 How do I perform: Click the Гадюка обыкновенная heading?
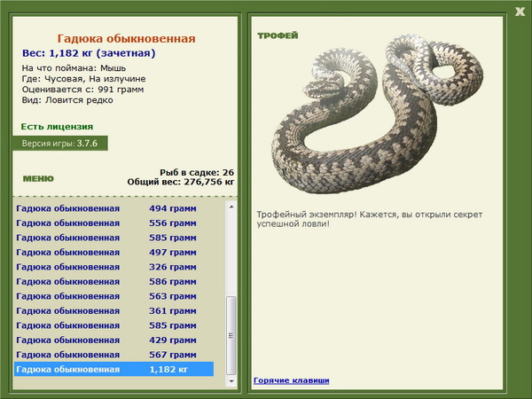click(x=126, y=39)
